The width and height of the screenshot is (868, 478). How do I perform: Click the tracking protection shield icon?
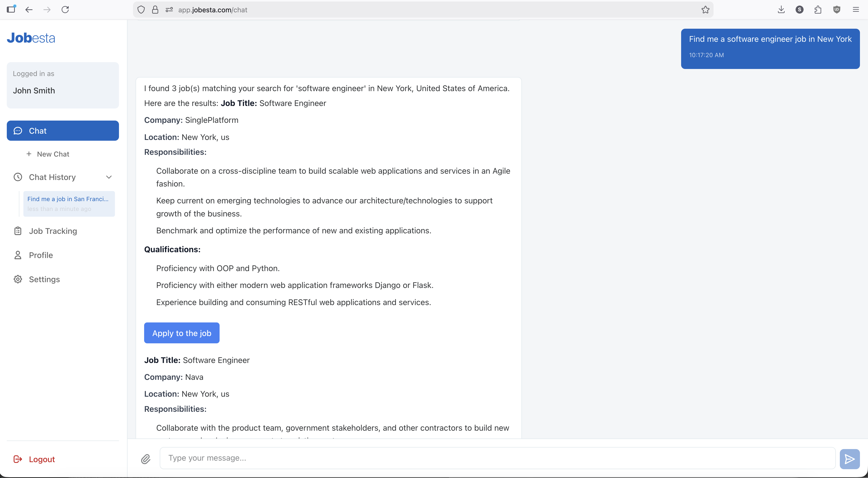[x=141, y=9]
